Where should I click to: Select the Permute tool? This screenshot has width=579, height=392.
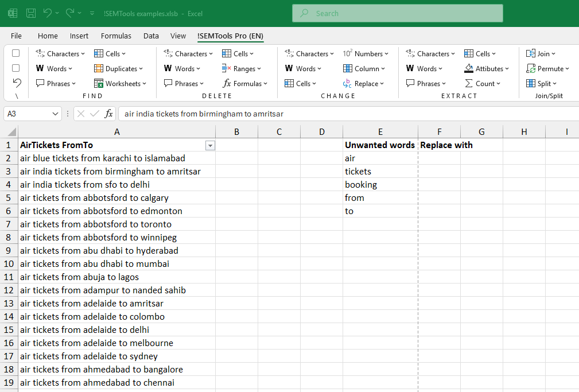pyautogui.click(x=548, y=68)
